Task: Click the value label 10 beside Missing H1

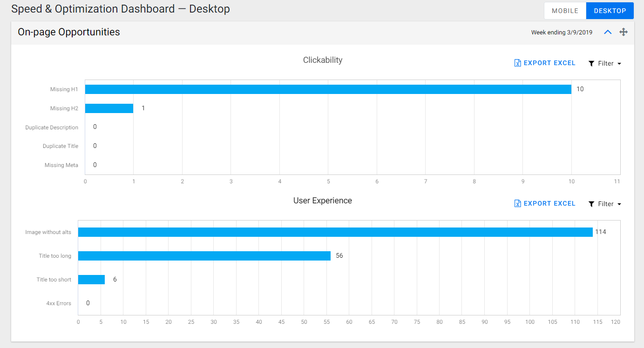Action: click(580, 89)
